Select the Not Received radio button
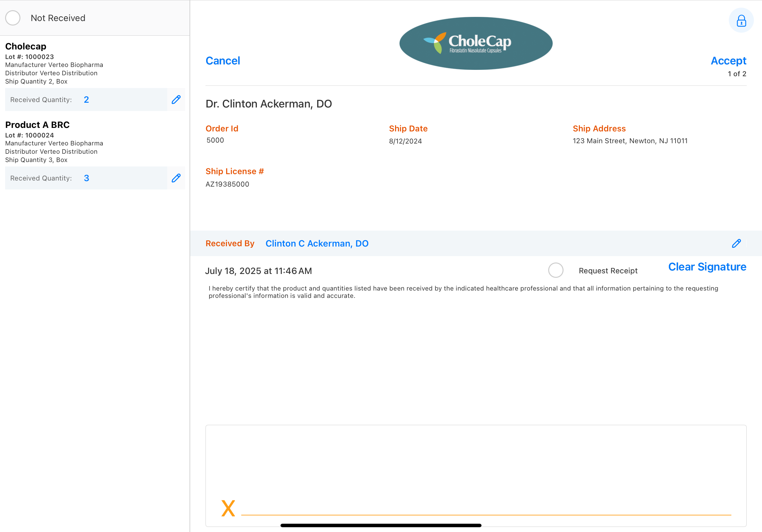Viewport: 762px width, 532px height. pos(13,18)
